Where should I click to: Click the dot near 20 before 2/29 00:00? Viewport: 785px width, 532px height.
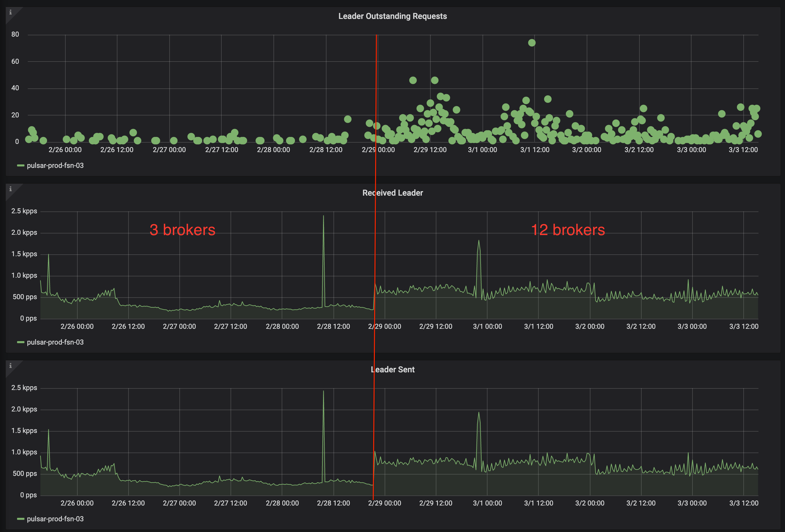click(348, 119)
